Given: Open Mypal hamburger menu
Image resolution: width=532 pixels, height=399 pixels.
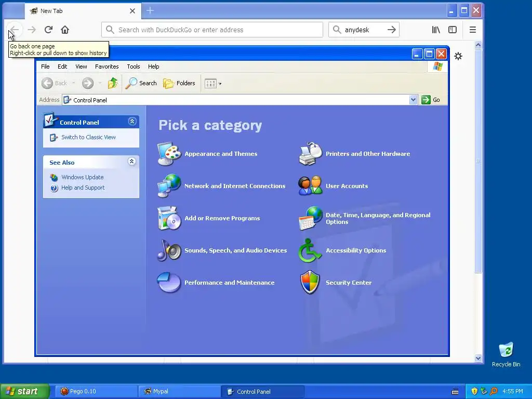Looking at the screenshot, I should tap(473, 30).
